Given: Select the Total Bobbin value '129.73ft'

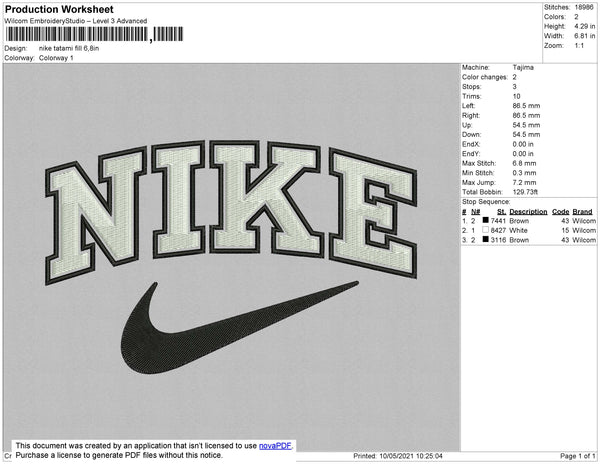Looking at the screenshot, I should (x=525, y=192).
